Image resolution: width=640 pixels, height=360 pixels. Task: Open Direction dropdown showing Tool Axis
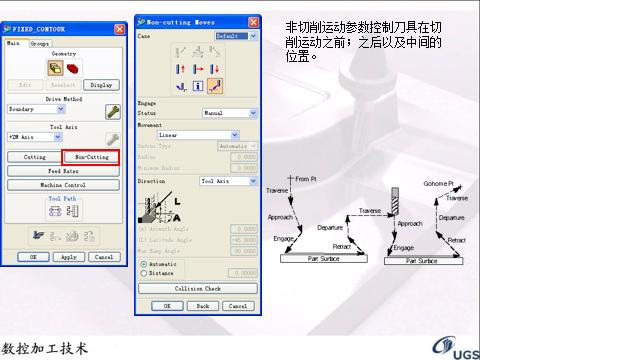[x=229, y=181]
